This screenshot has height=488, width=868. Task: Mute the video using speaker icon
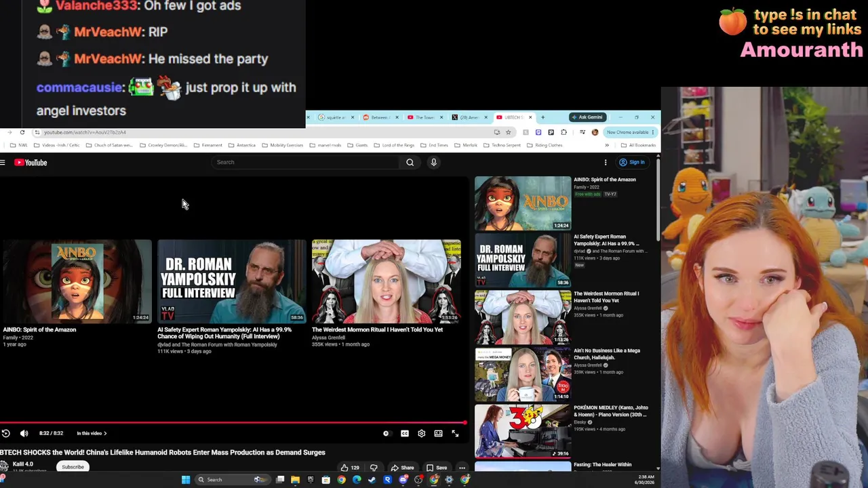click(x=24, y=433)
